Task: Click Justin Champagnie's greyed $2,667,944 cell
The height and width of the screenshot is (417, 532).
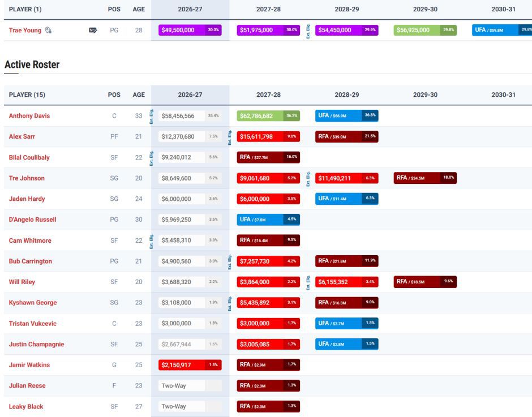Action: [190, 345]
